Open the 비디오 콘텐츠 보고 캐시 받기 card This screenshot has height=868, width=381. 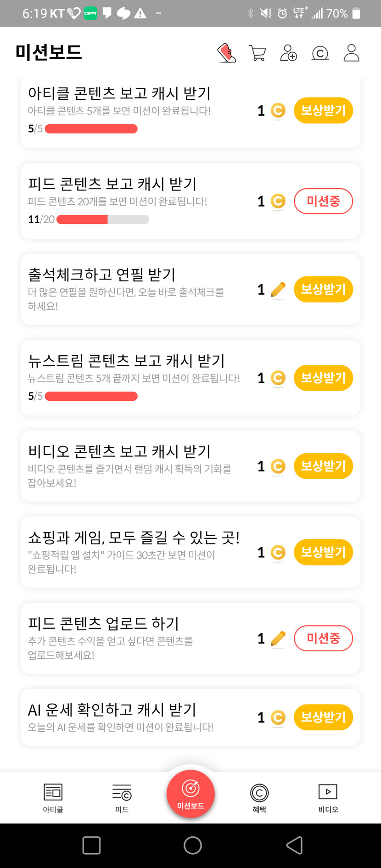[x=138, y=465]
